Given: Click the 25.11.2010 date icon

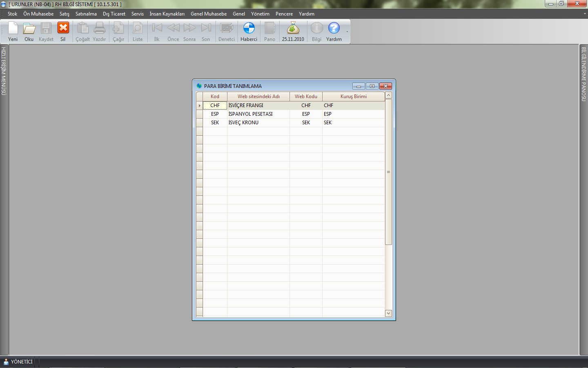Looking at the screenshot, I should 293,31.
